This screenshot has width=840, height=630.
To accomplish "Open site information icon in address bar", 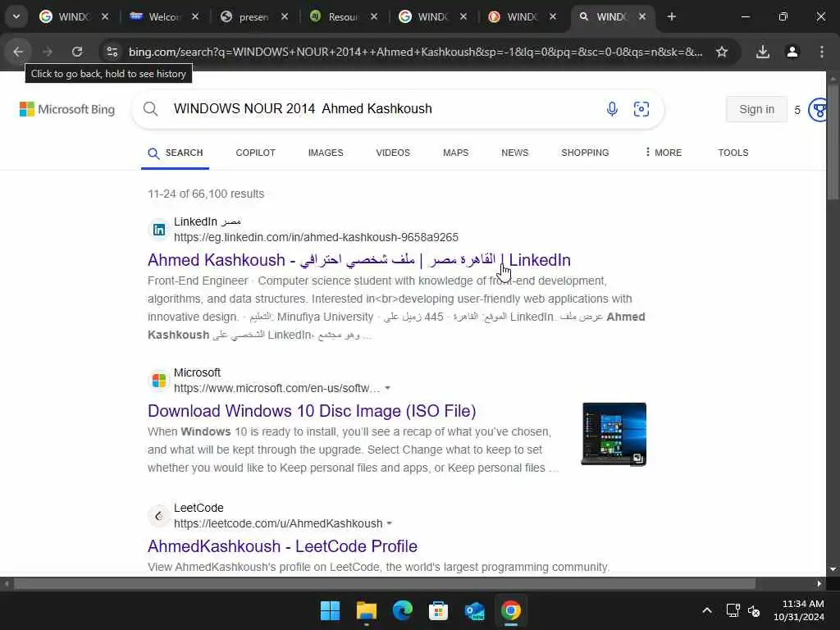I will [x=112, y=52].
